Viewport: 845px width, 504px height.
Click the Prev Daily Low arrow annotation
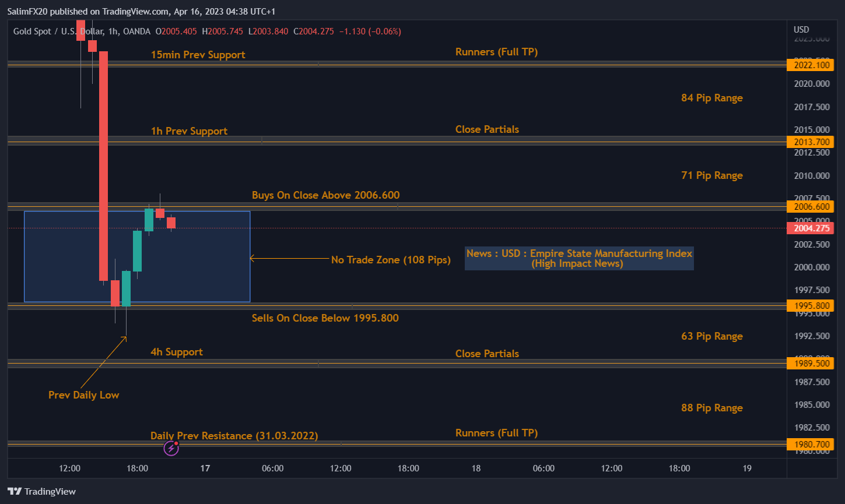(84, 395)
